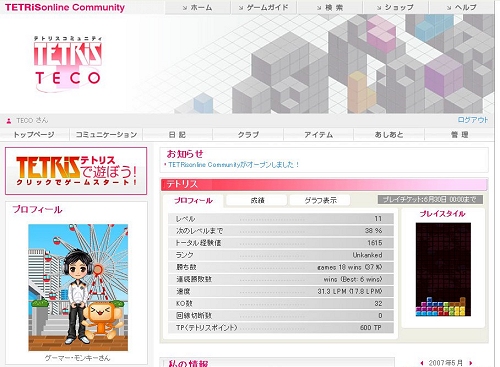The width and height of the screenshot is (500, 367).
Task: Click the next month arrow beside 2007年5月
Action: click(x=471, y=363)
